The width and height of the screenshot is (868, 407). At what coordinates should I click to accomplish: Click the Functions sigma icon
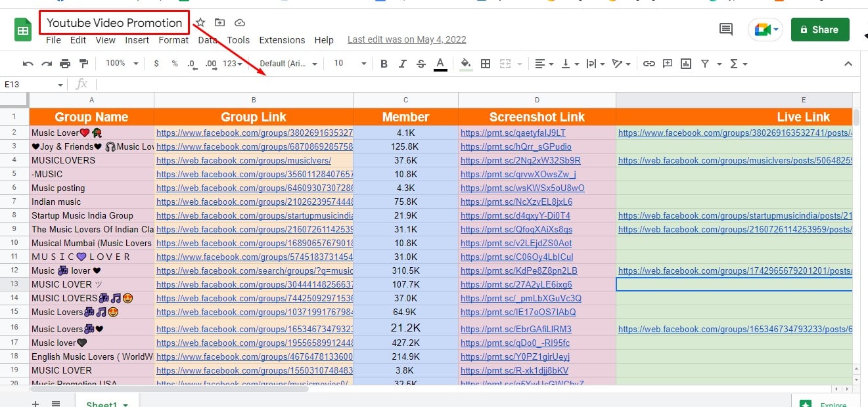click(734, 64)
